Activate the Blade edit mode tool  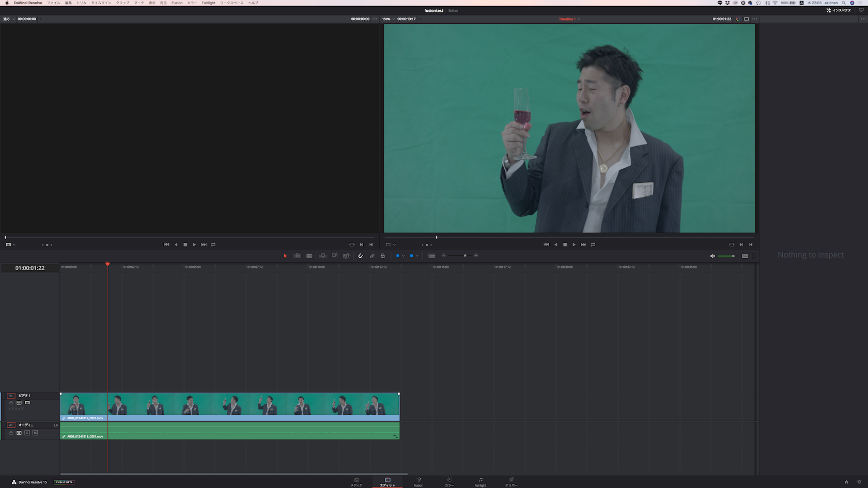(309, 256)
